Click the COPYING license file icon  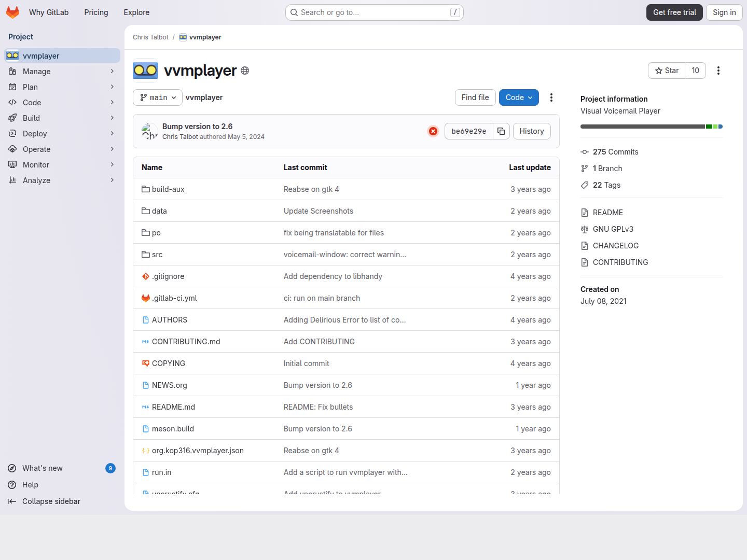click(x=146, y=363)
